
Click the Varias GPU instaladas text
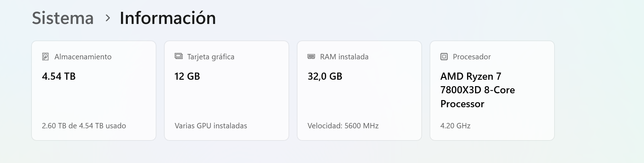[x=211, y=126]
